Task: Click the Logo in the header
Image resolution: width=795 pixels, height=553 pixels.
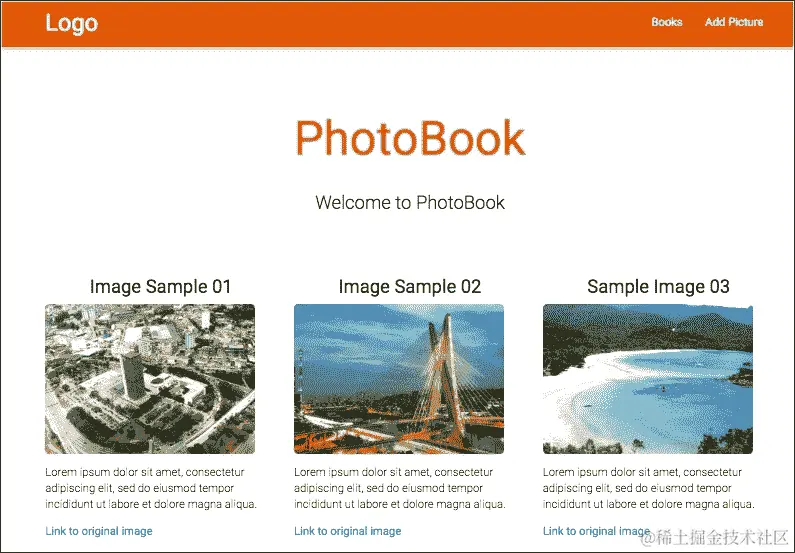Action: [71, 23]
